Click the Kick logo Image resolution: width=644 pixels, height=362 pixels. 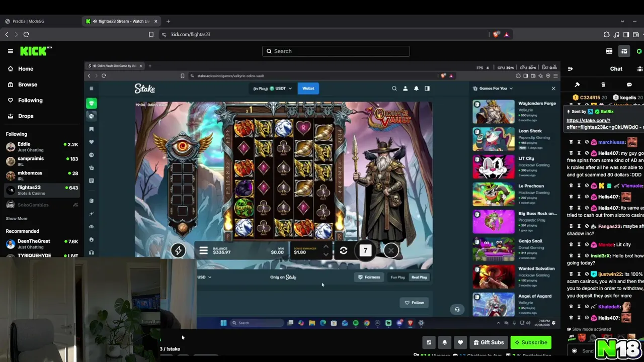(36, 51)
